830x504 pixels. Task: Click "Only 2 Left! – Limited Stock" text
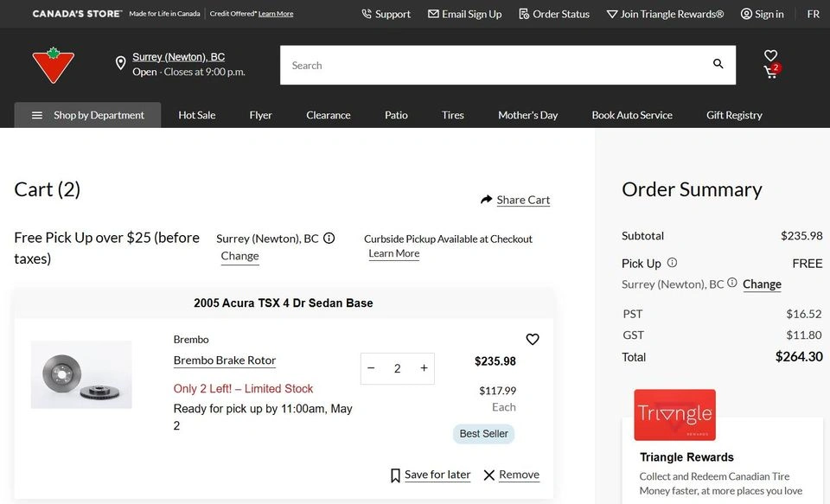coord(243,388)
